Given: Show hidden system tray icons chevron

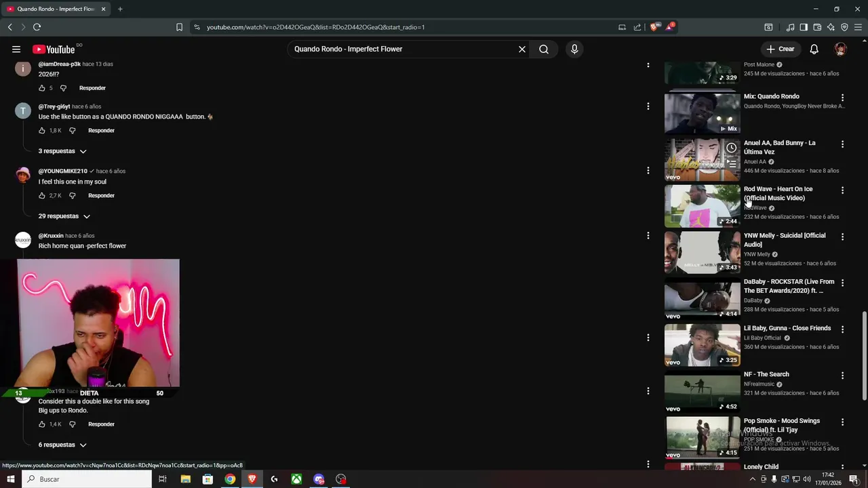Looking at the screenshot, I should [752, 479].
